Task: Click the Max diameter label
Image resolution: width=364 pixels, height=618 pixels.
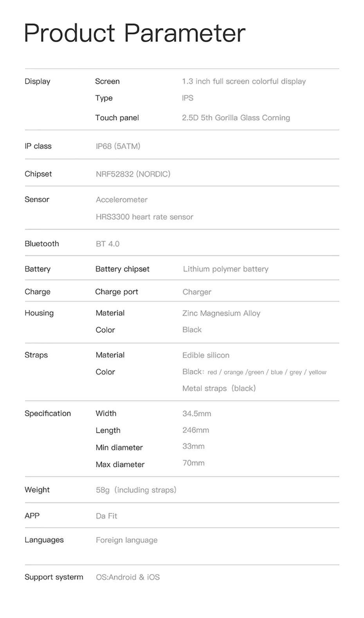Action: point(120,464)
